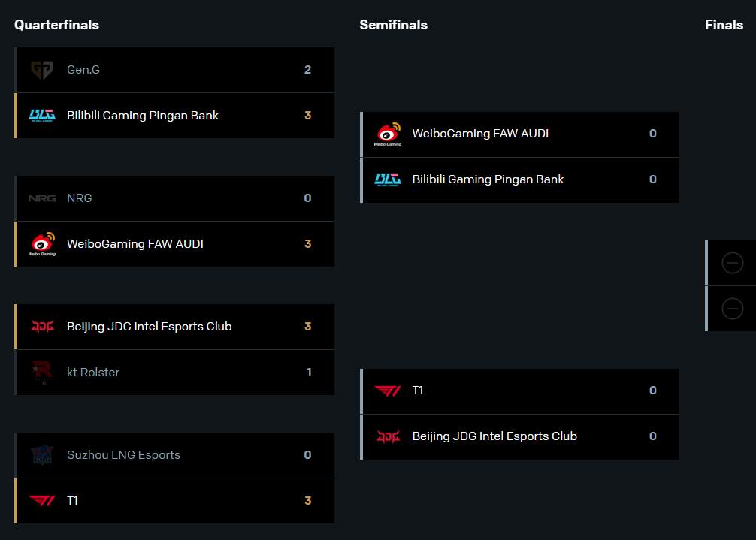Click Gen.G score of 2
The height and width of the screenshot is (540, 756).
tap(307, 70)
